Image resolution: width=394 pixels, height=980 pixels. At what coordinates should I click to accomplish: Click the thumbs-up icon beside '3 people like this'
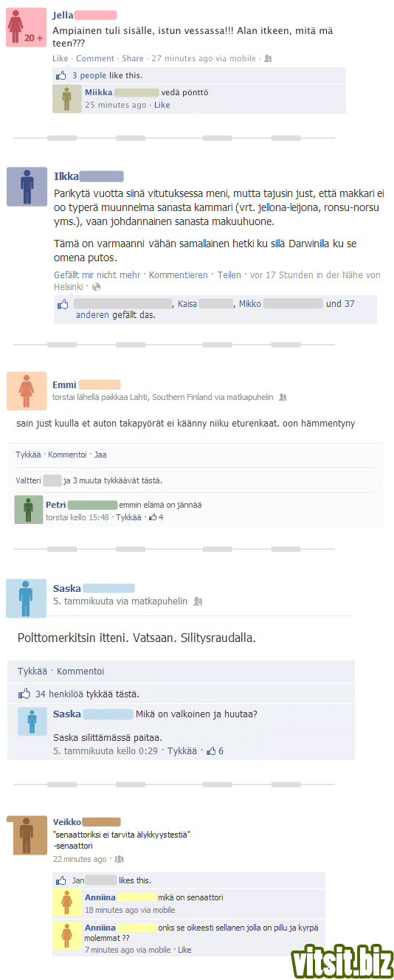62,75
